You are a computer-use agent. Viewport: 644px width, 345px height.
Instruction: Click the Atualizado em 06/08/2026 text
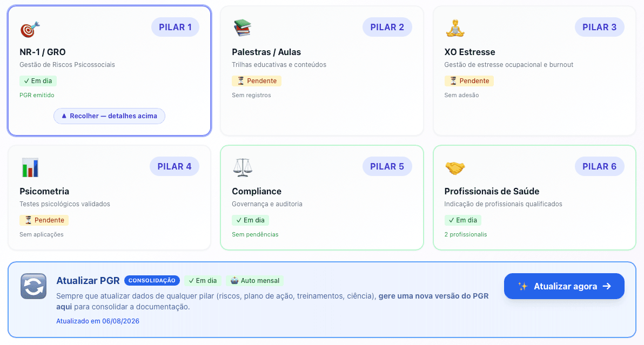tap(98, 321)
